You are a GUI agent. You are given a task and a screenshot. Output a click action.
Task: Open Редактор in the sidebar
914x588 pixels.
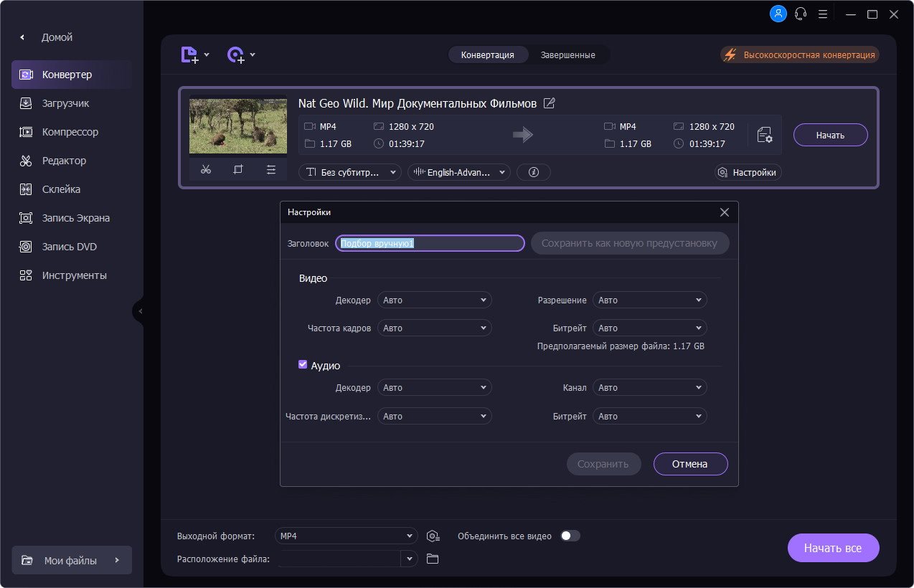pyautogui.click(x=72, y=161)
